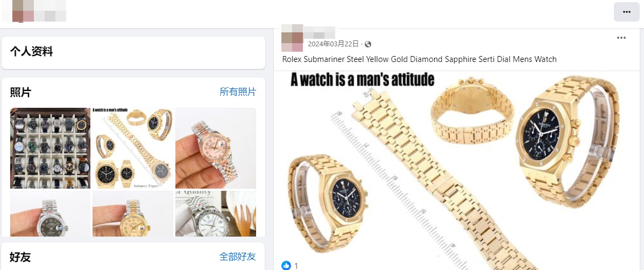Screen dimensions: 644x270
Task: Open the watch box collection photo
Action: (x=50, y=148)
